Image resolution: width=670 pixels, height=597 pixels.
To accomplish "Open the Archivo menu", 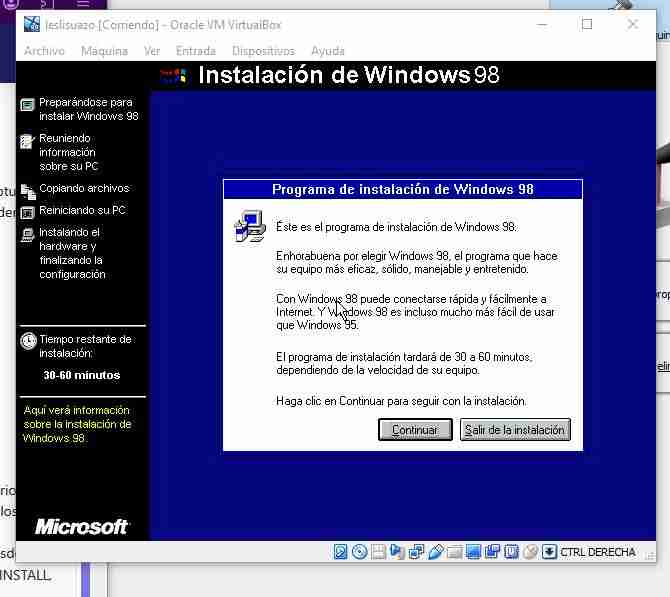I will (44, 51).
